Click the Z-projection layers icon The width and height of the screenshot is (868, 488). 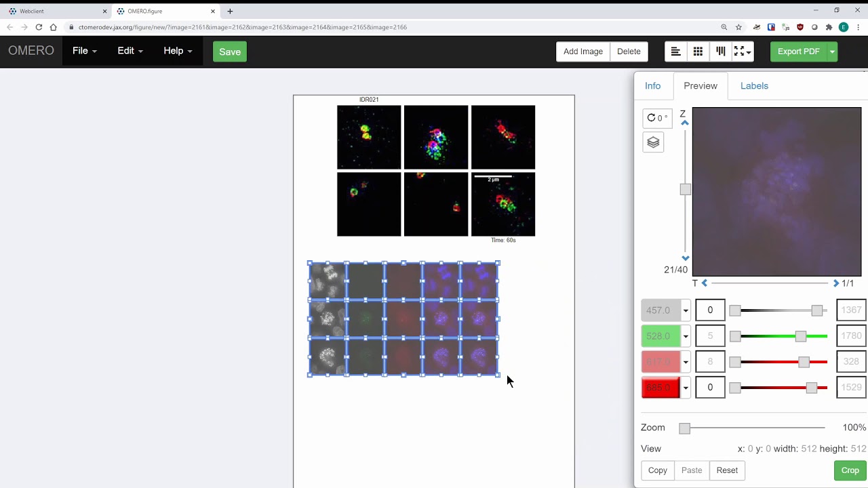click(653, 142)
